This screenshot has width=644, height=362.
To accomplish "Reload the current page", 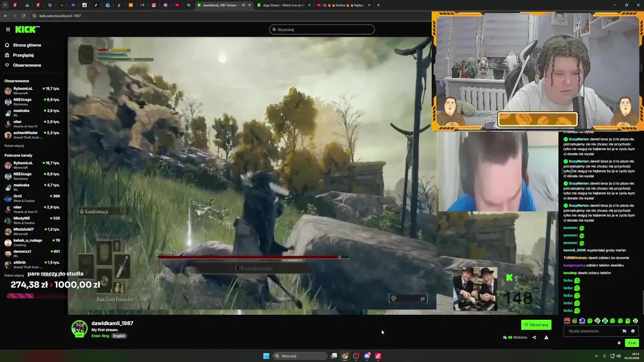I will pyautogui.click(x=23, y=16).
